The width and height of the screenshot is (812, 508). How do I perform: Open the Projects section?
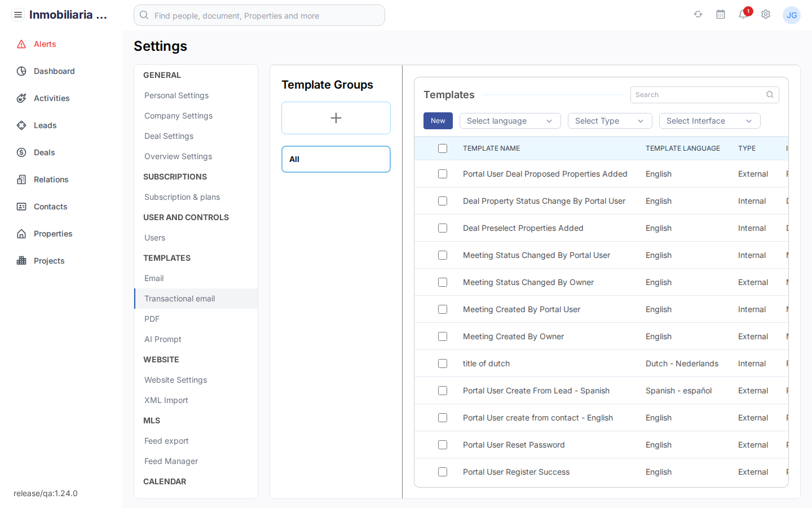pyautogui.click(x=49, y=261)
